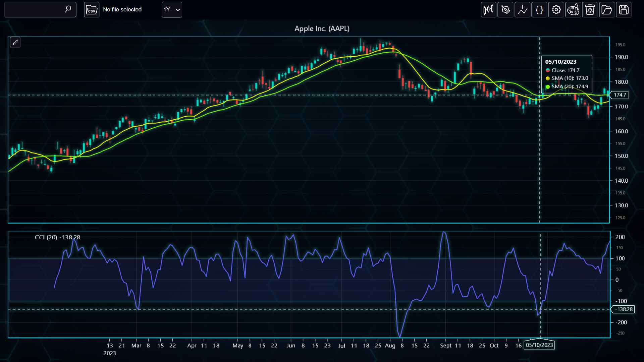The width and height of the screenshot is (644, 362).
Task: Save chart with floppy disk icon
Action: [x=624, y=10]
